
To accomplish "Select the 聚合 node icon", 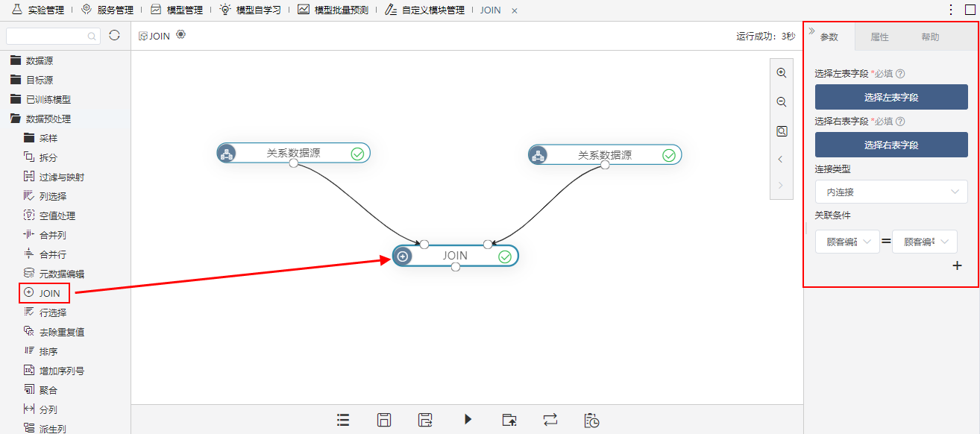I will (29, 390).
